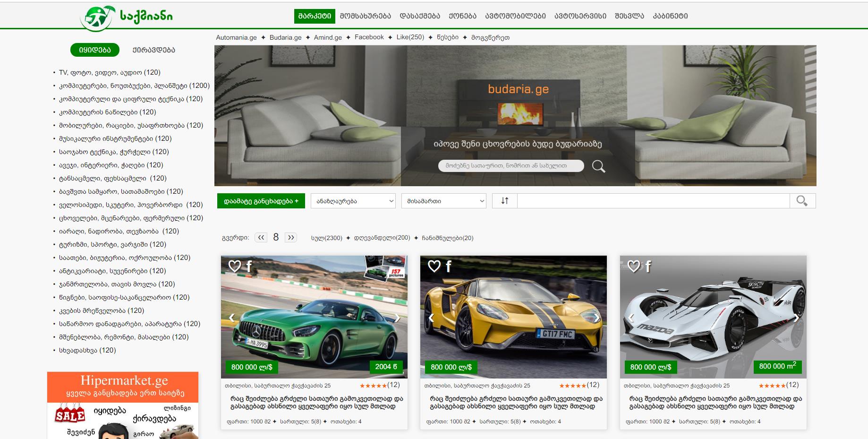Open the ანაზღაურება dropdown
Screen dimensions: 868x439
353,201
